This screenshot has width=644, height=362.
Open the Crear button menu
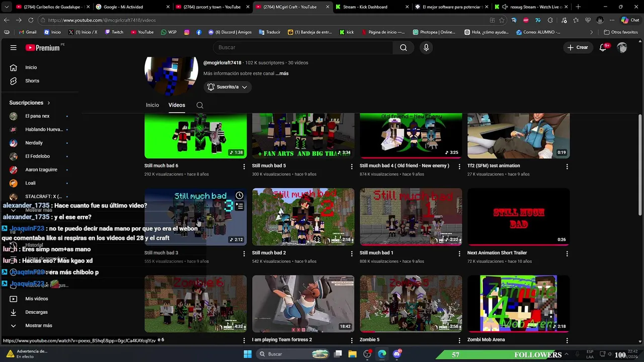coord(577,47)
